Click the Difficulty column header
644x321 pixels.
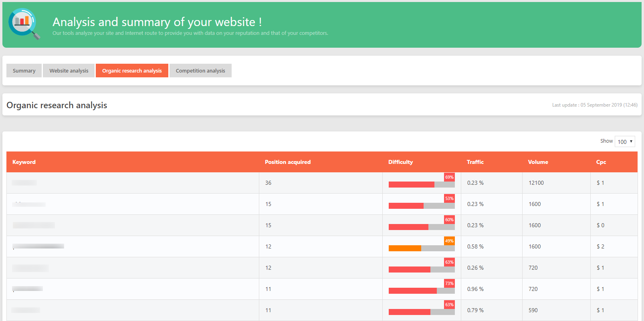[x=400, y=162]
